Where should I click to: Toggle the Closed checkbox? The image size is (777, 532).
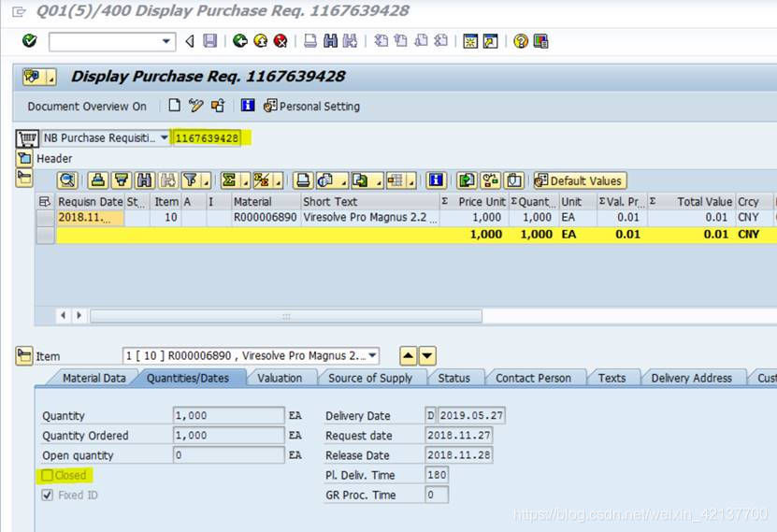[x=47, y=476]
